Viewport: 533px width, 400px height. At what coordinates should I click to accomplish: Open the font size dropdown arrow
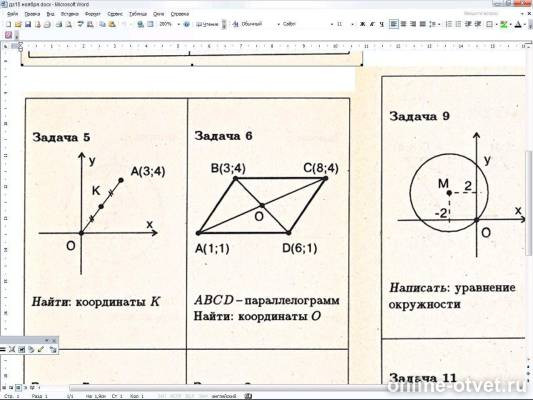[352, 24]
